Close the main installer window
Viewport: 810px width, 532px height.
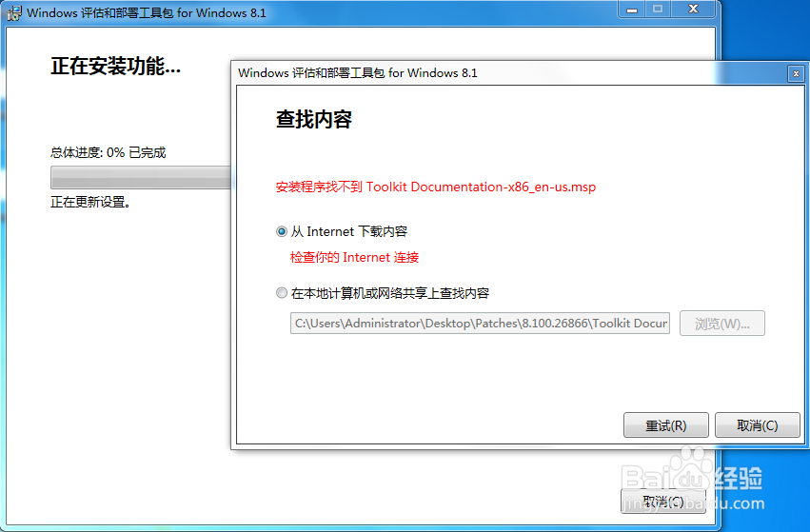(x=693, y=10)
